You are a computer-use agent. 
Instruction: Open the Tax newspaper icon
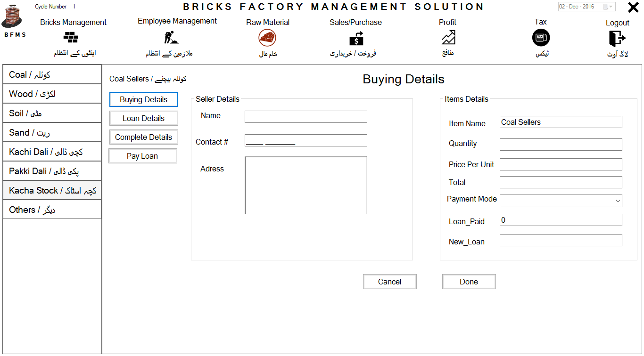(541, 38)
